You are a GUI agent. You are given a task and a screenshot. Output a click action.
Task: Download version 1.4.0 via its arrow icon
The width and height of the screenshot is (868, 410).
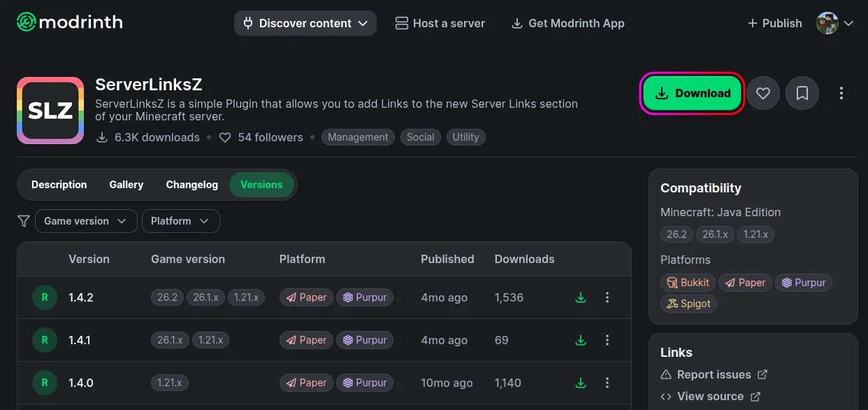pos(580,383)
